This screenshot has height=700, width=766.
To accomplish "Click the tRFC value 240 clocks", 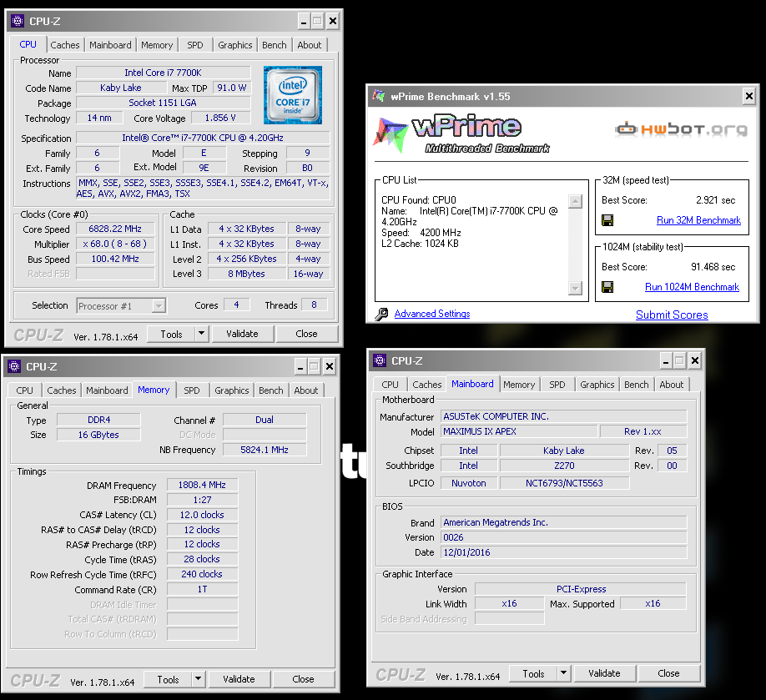I will [202, 574].
